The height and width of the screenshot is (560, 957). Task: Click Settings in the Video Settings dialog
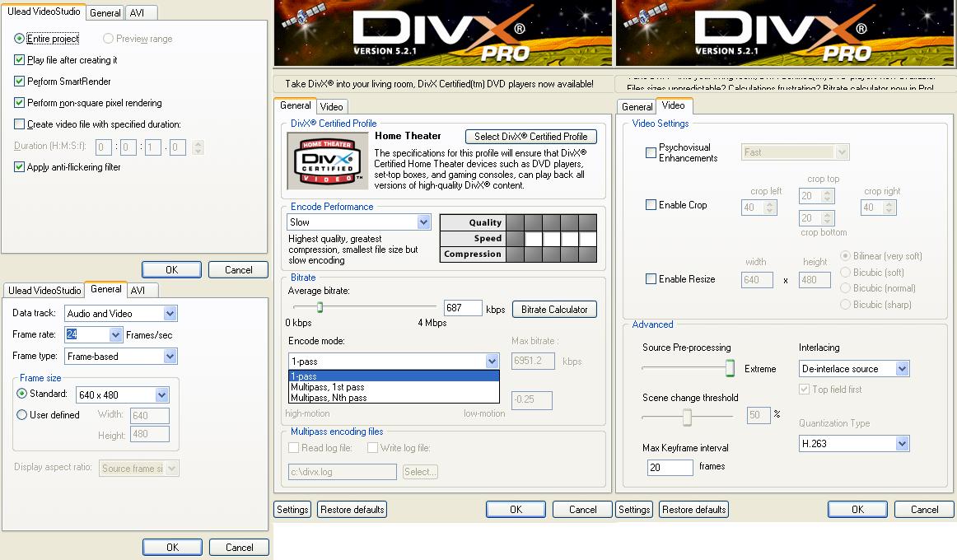pos(634,510)
